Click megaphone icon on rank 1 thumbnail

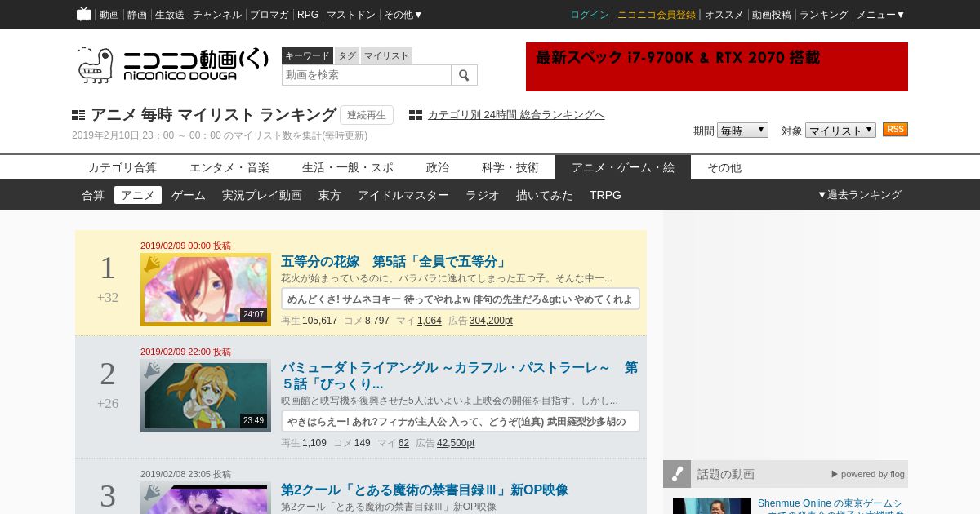(152, 264)
